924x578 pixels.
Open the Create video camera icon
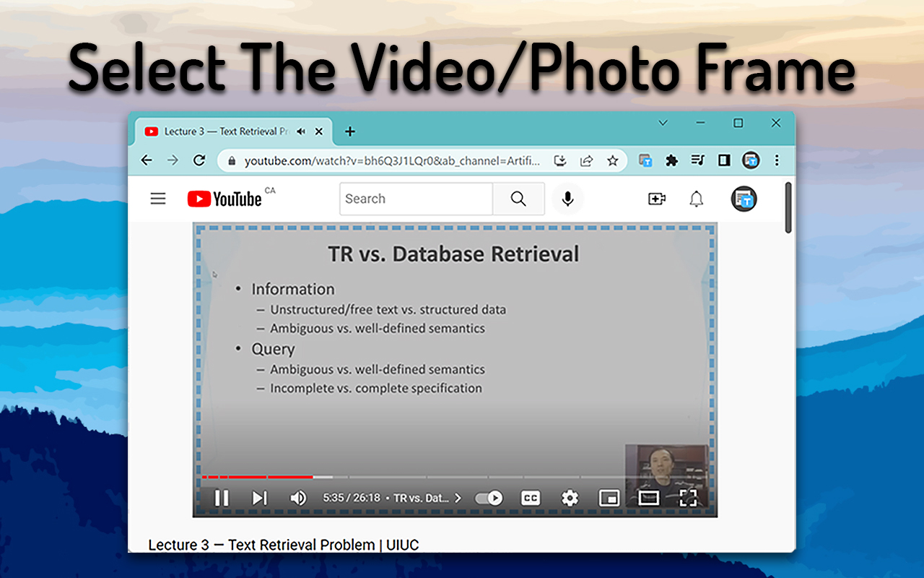coord(657,199)
